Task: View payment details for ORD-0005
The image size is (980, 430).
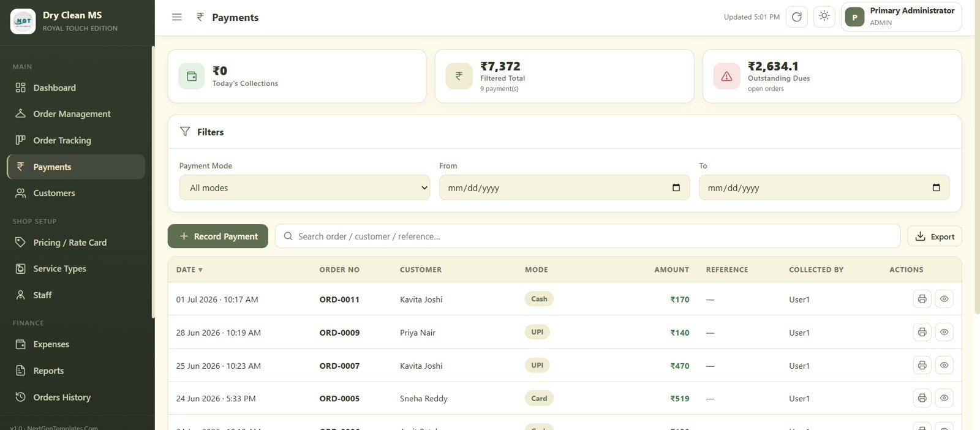Action: tap(944, 398)
